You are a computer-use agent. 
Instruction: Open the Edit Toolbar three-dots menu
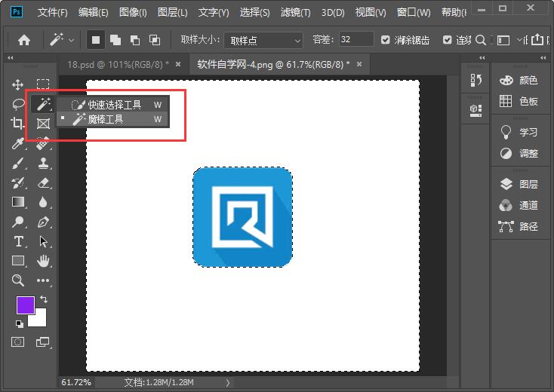[x=43, y=280]
